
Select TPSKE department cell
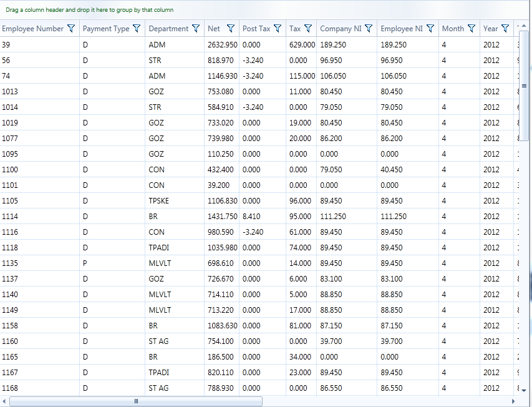[x=175, y=200]
